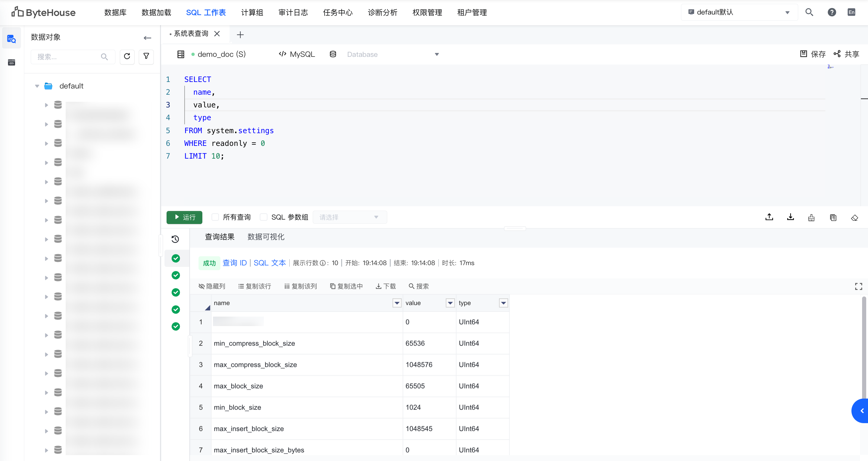Viewport: 868px width, 461px height.
Task: Open the 审计日志 menu
Action: [x=293, y=12]
